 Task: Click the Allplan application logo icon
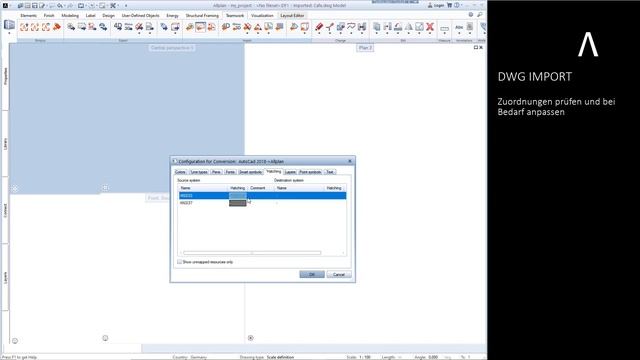click(x=5, y=5)
